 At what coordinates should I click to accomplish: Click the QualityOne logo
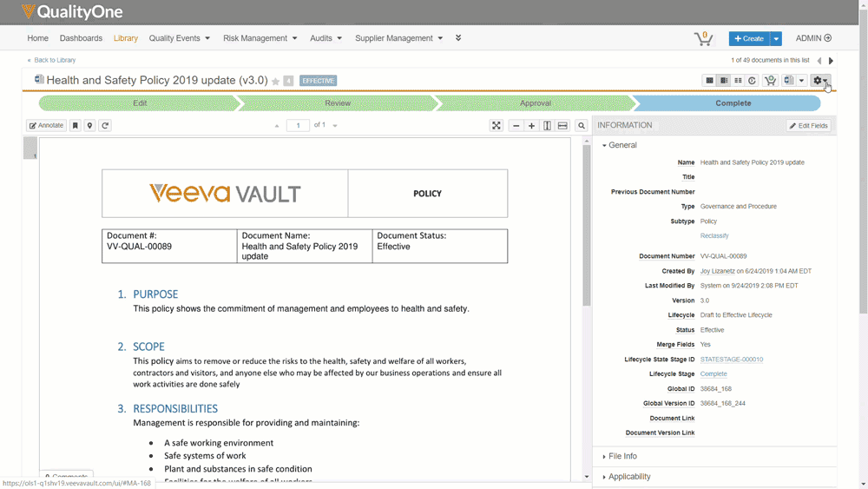pos(72,11)
